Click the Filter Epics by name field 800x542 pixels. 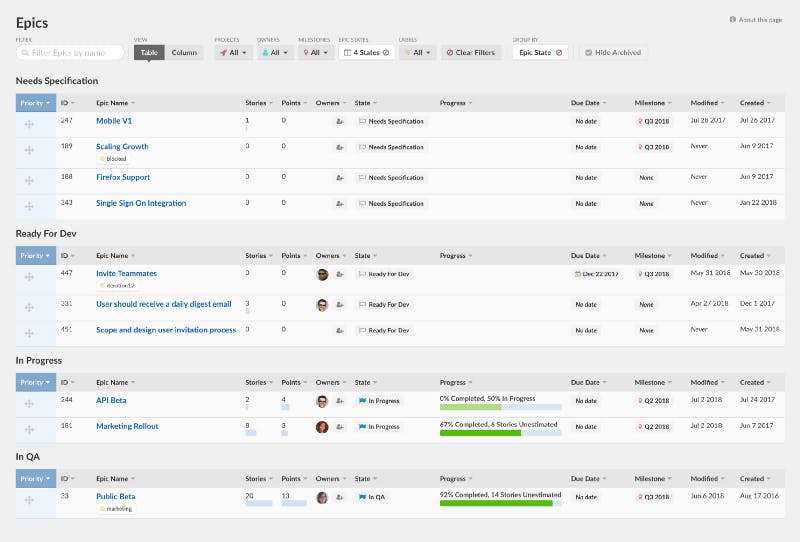(x=70, y=53)
